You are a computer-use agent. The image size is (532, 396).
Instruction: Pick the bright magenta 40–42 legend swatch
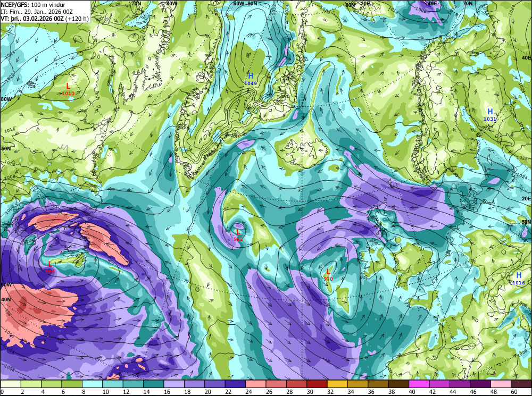click(419, 384)
